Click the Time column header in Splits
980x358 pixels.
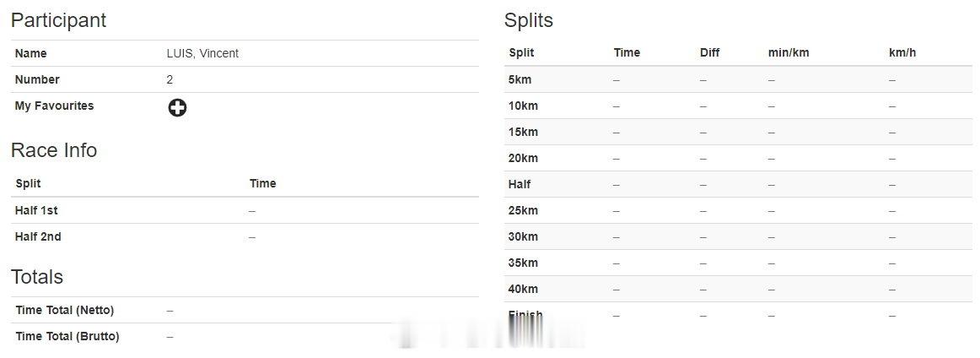tap(627, 52)
